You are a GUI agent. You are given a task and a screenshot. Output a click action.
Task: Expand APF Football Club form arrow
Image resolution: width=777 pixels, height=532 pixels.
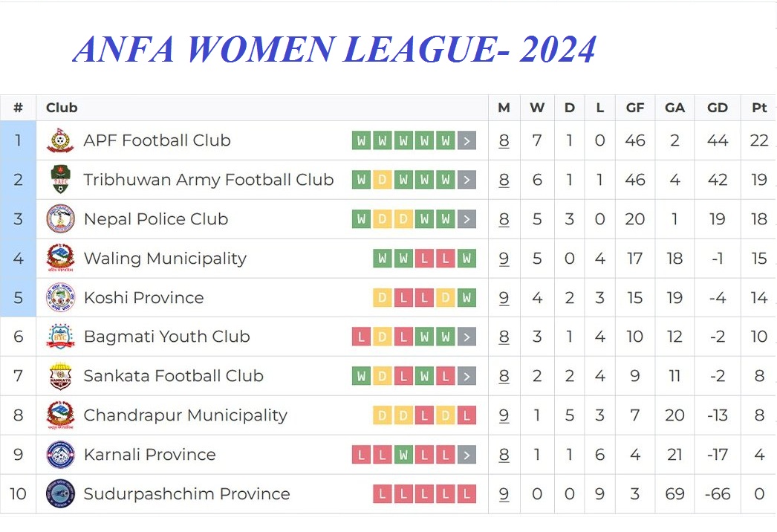point(466,140)
